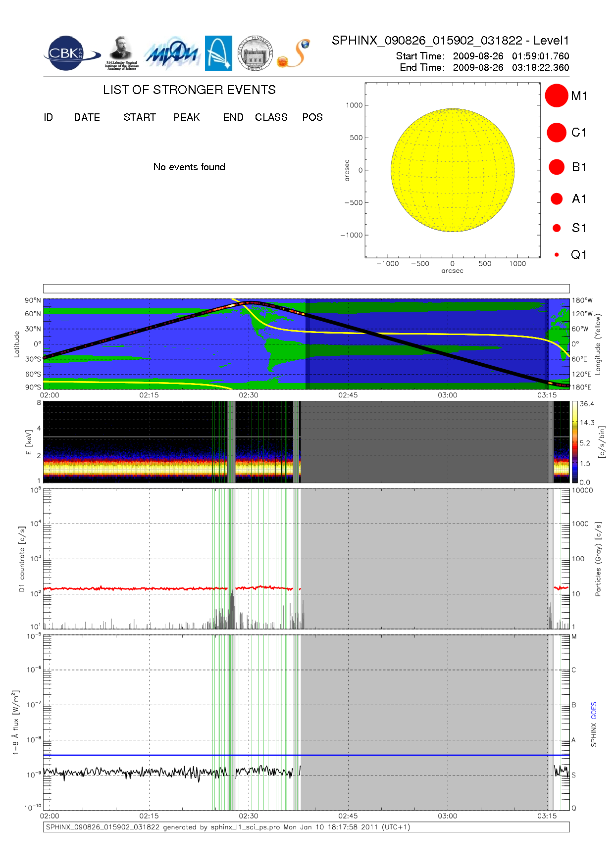The image size is (614, 868).
Task: Click the START column header
Action: [x=140, y=117]
